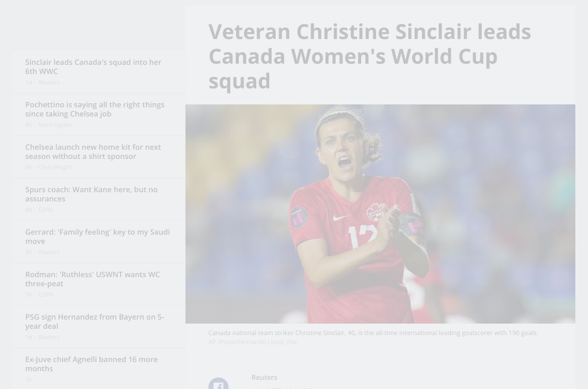This screenshot has height=389, width=588.
Task: Open Ex-Juve chief Agnelli banned story
Action: tap(91, 364)
